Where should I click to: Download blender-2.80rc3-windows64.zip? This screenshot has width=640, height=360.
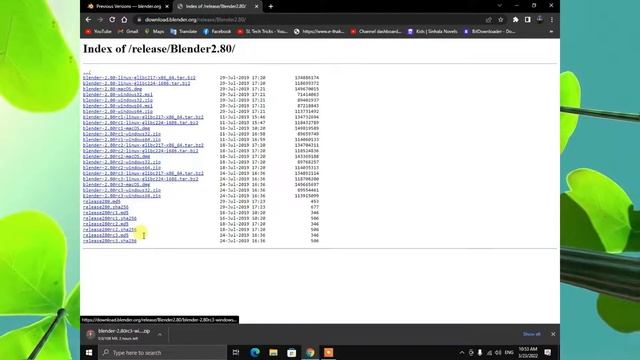coord(122,196)
